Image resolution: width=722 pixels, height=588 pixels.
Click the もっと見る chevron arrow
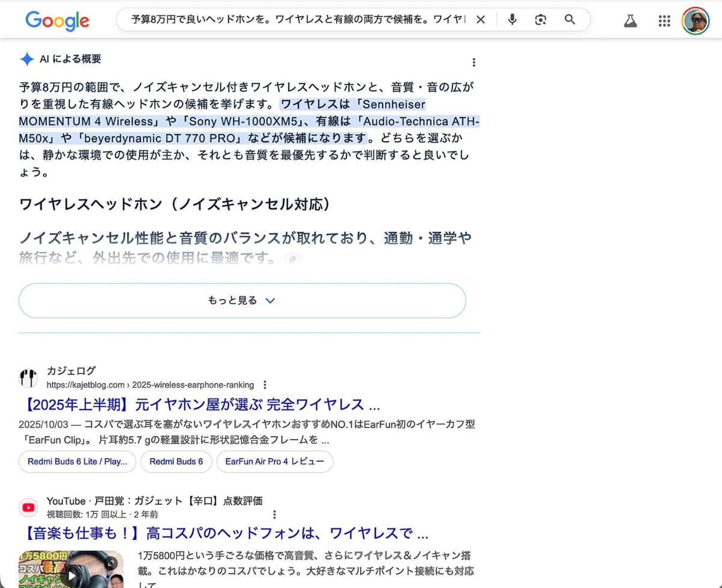tap(270, 301)
